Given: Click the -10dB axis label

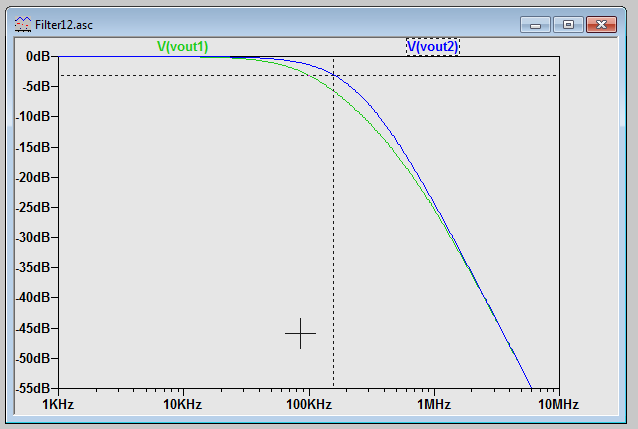Looking at the screenshot, I should click(x=33, y=116).
